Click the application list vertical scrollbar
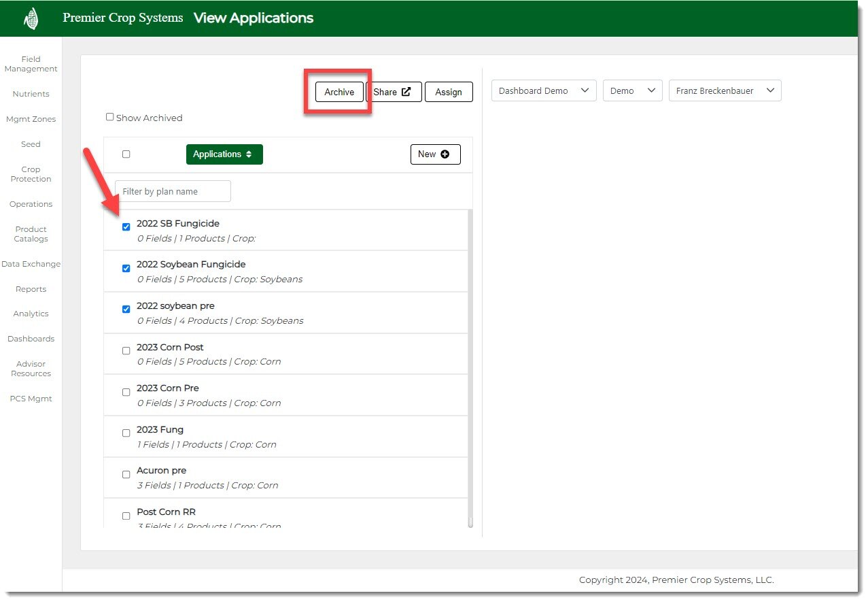 [470, 367]
